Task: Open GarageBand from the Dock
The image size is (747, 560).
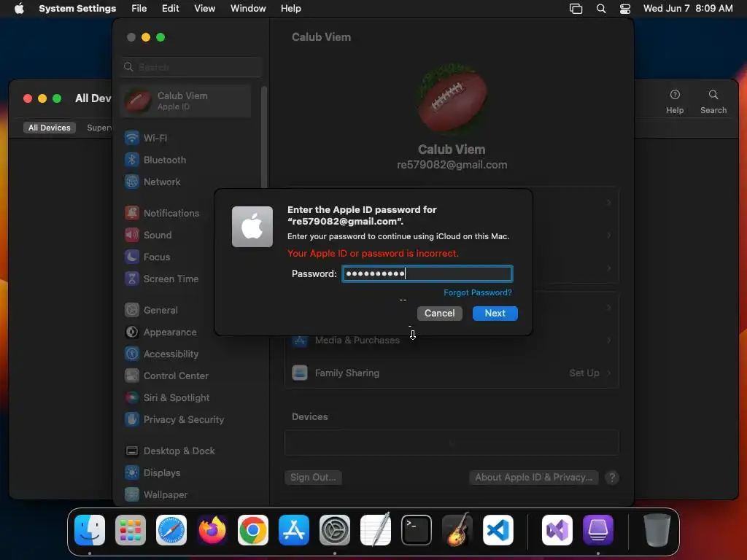Action: [457, 530]
